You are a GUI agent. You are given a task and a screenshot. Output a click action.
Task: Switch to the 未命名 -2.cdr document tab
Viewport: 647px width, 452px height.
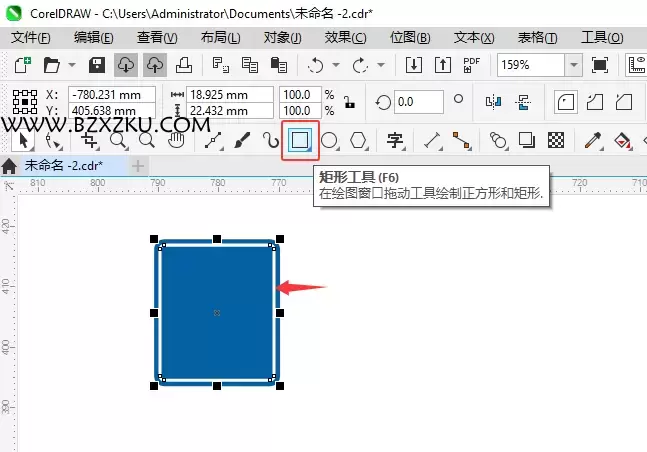pyautogui.click(x=64, y=166)
